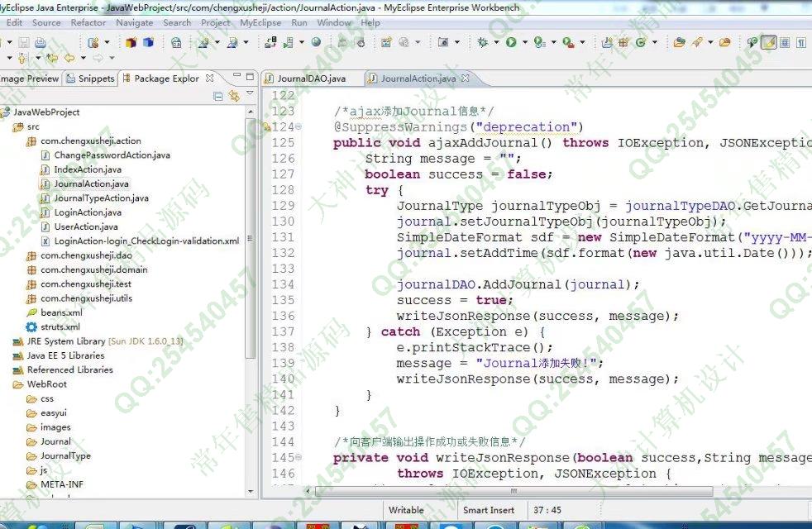Image resolution: width=812 pixels, height=529 pixels.
Task: Open the Run on Server dropdown arrow
Action: coord(553,42)
